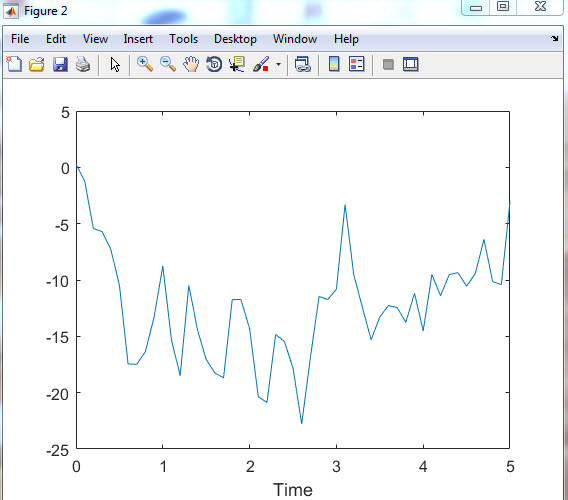Save the figure with the floppy disk icon
The image size is (568, 500).
60,65
